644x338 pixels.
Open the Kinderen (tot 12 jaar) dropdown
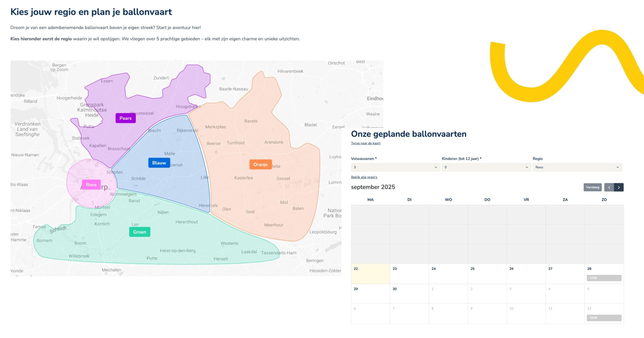point(486,167)
